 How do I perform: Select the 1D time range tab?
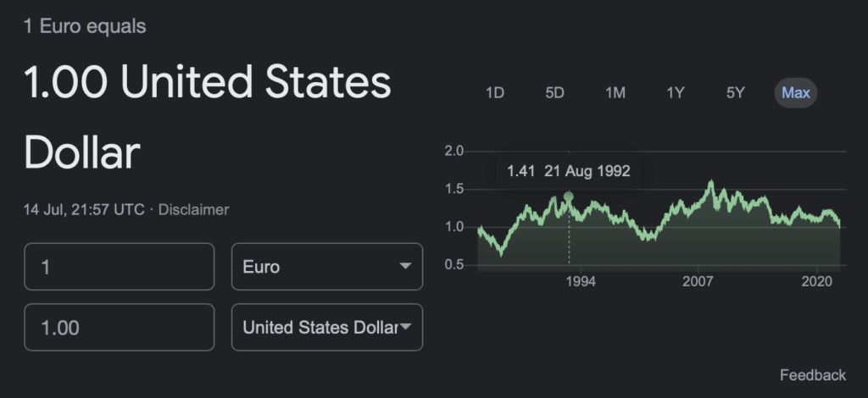pos(495,93)
